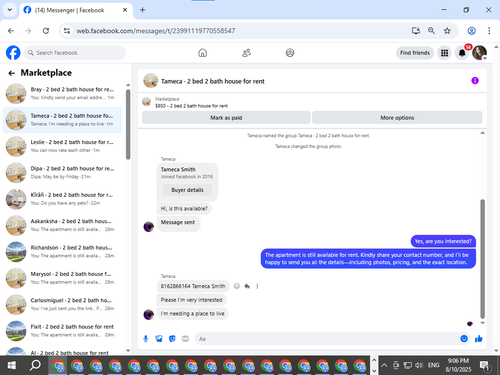This screenshot has height=375, width=500.
Task: Open the Marysol conversation
Action: pos(62,278)
